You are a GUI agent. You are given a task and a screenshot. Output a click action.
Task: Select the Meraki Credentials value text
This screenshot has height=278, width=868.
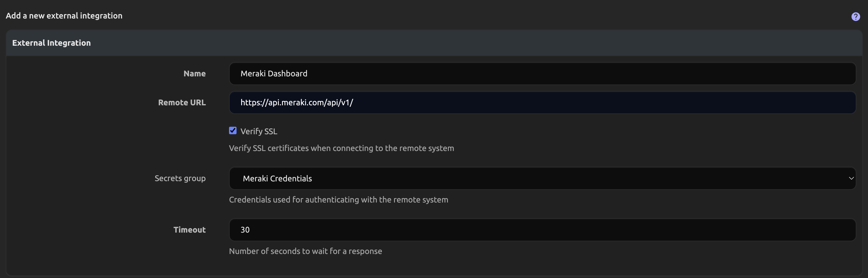click(x=277, y=178)
